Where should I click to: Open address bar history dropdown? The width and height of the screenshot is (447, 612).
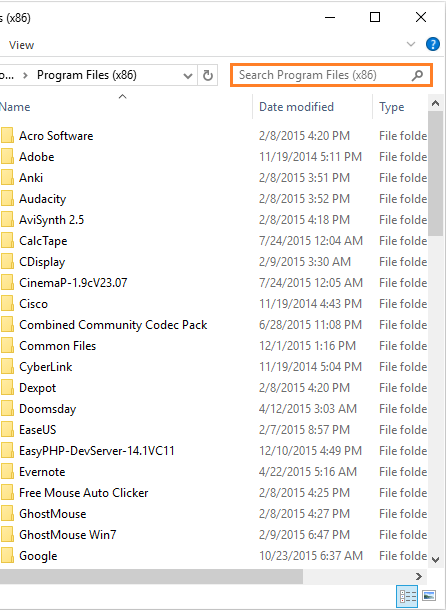[188, 75]
